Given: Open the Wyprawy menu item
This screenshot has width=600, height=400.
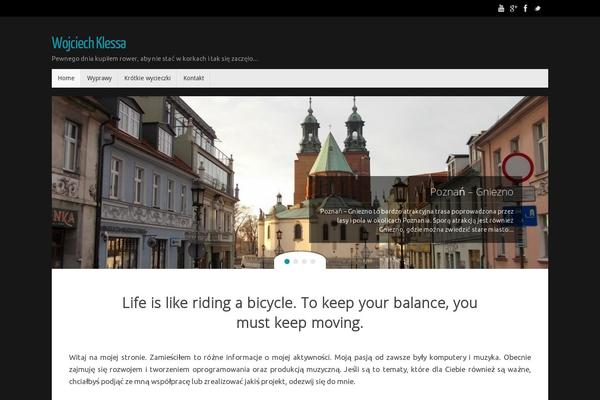Looking at the screenshot, I should coord(99,78).
